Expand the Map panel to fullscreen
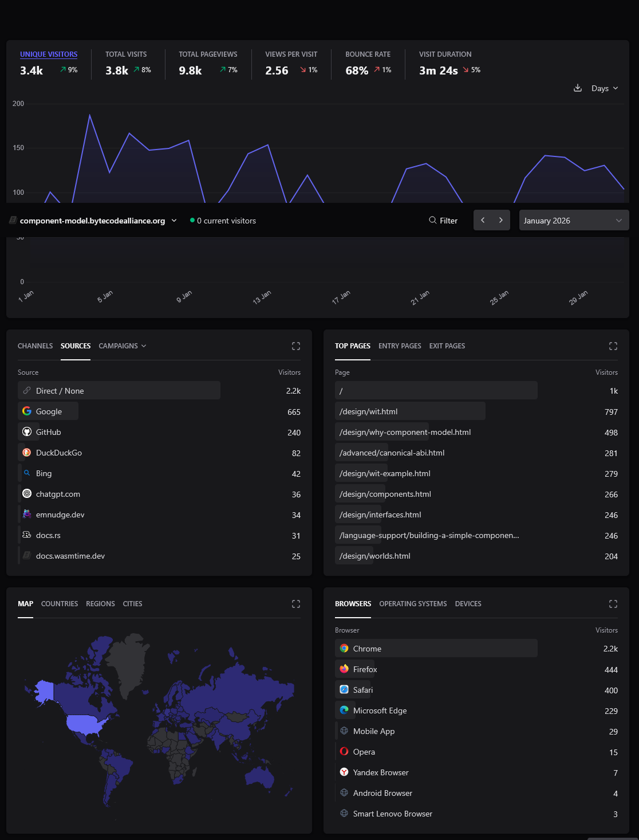639x840 pixels. 296,604
